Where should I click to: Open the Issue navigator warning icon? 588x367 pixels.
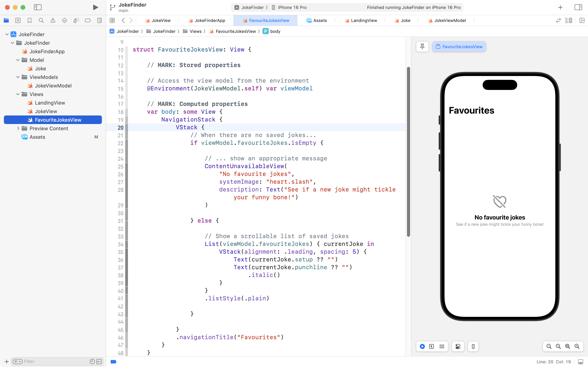tap(53, 20)
